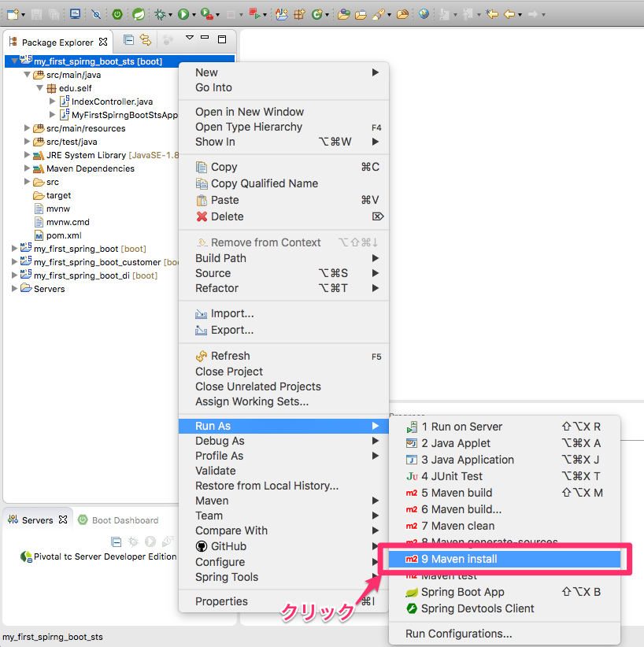Open Run Configurations... dialog

pos(505,634)
